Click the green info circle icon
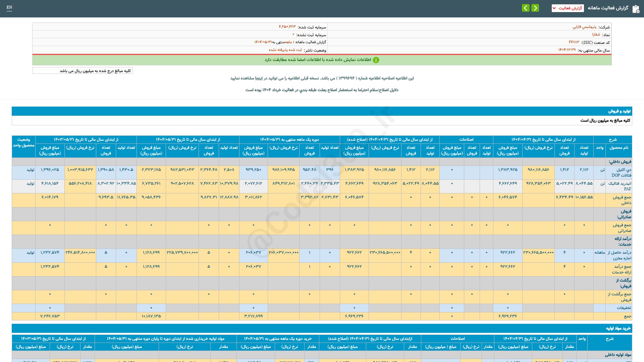This screenshot has width=644, height=362. 376,60
